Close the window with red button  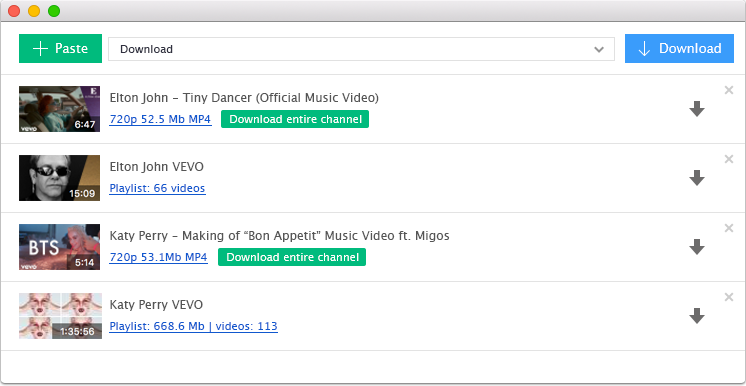(x=14, y=10)
